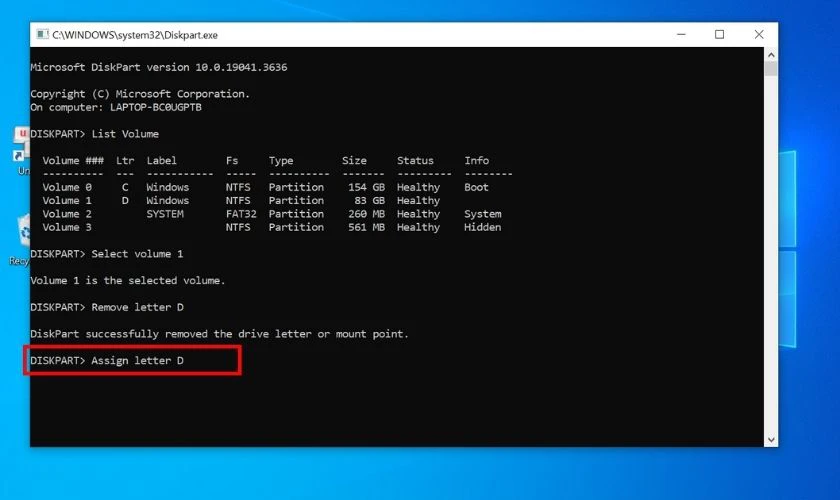The image size is (840, 500).
Task: Click the 'Type' column header
Action: coord(281,161)
